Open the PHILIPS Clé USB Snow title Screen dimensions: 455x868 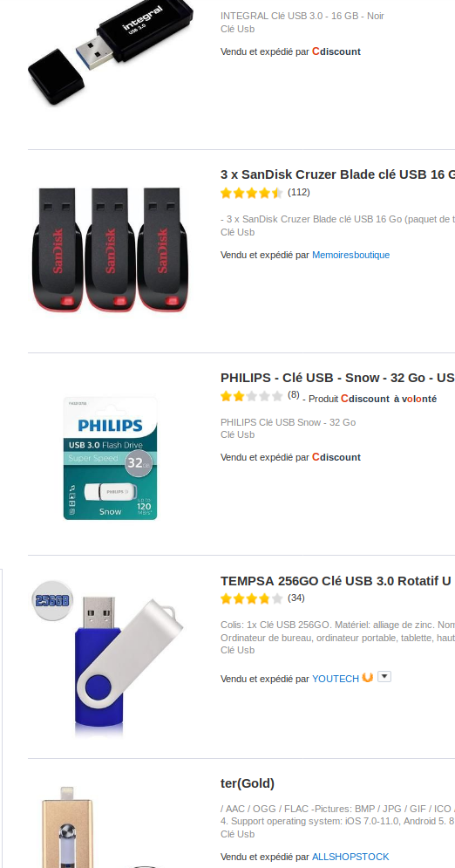point(337,378)
